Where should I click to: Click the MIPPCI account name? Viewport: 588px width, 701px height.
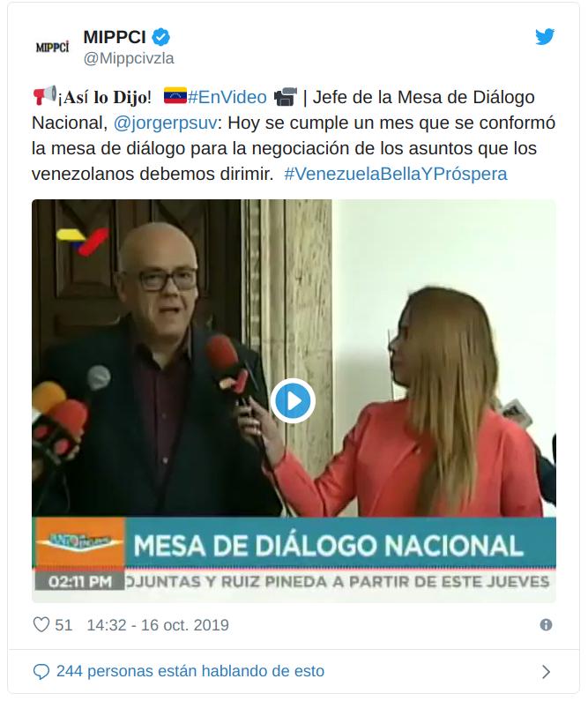(x=115, y=37)
